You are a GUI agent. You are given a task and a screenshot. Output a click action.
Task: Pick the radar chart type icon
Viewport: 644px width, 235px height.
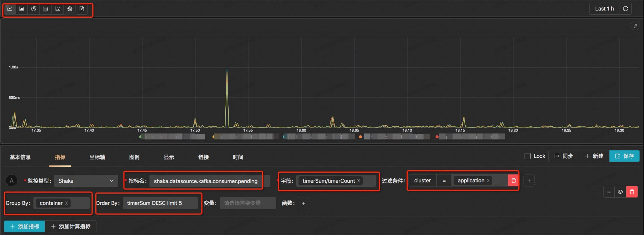tap(70, 9)
